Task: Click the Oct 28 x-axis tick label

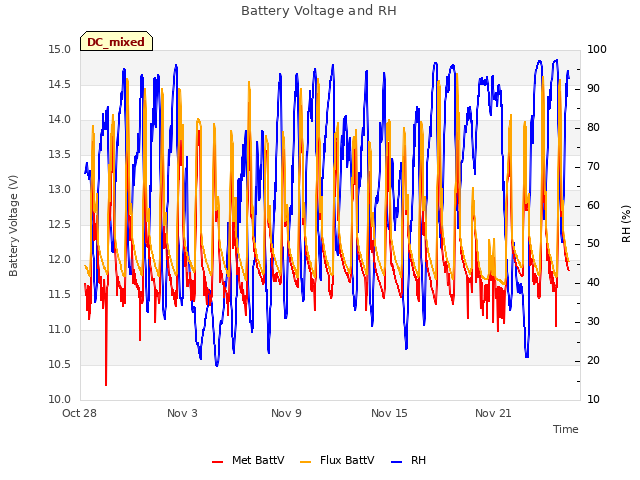Action: [79, 413]
